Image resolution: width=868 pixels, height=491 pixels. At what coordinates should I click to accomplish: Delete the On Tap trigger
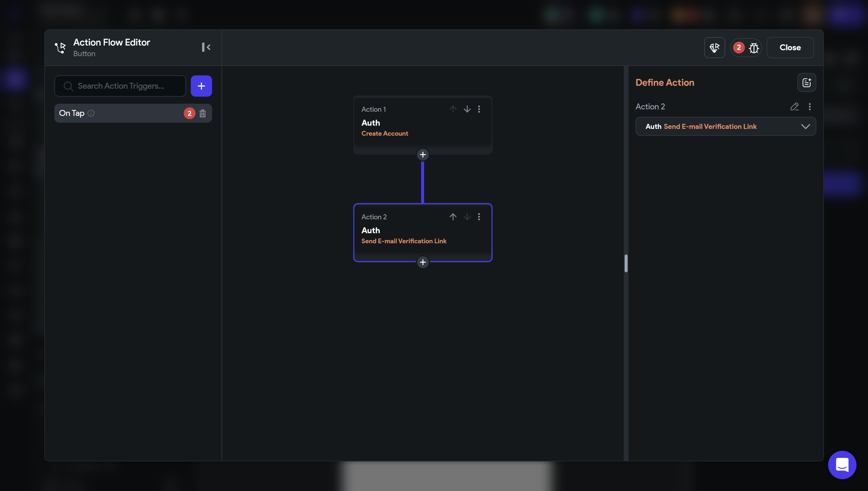[x=203, y=113]
